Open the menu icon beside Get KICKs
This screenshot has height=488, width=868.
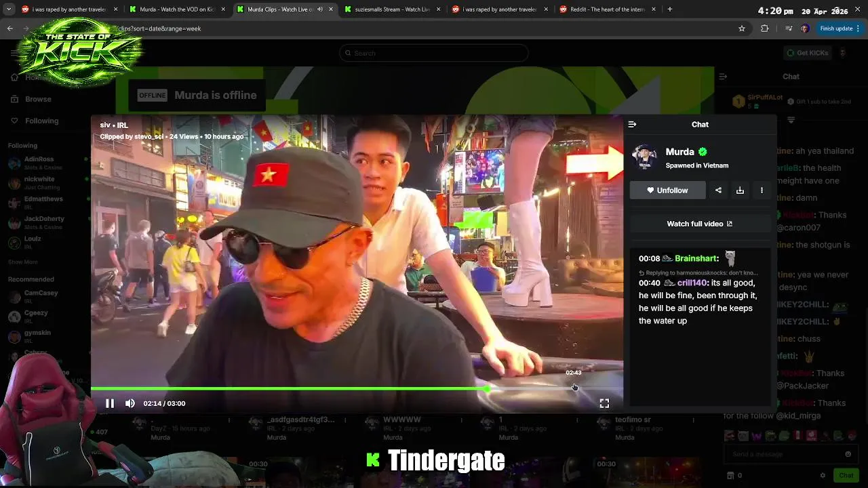[843, 53]
